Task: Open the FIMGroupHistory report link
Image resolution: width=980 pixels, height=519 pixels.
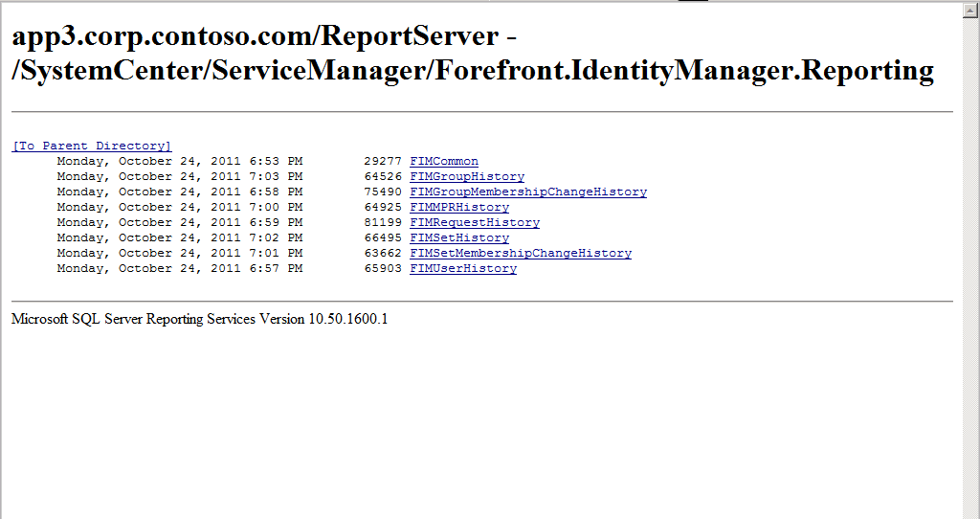Action: point(467,176)
